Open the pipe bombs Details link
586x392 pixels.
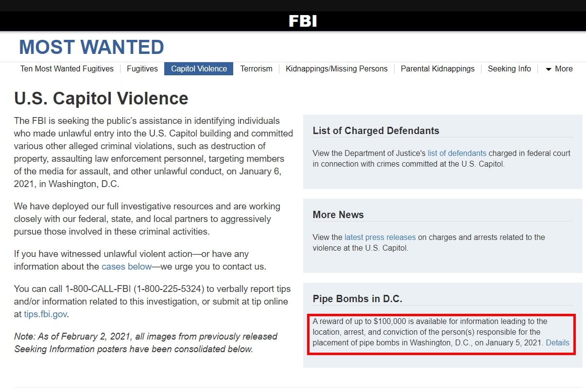(x=557, y=342)
